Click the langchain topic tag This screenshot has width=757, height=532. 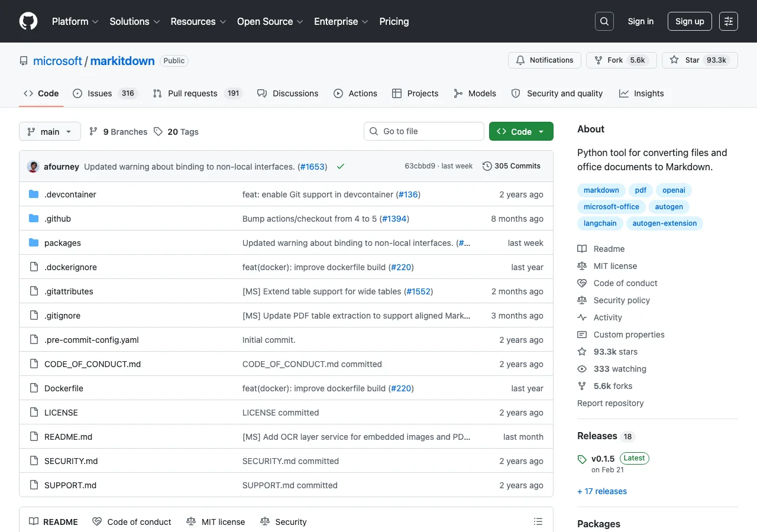tap(600, 223)
